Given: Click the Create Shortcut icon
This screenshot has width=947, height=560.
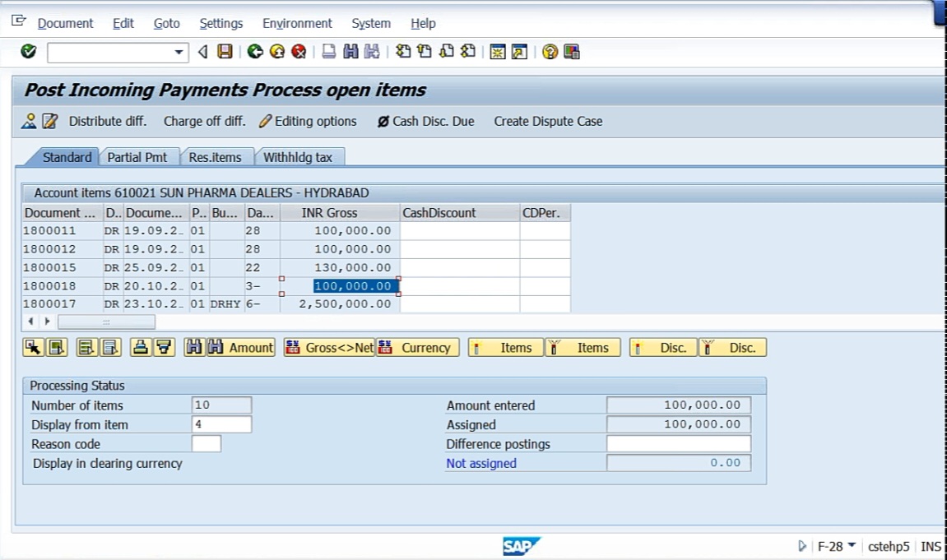Looking at the screenshot, I should coord(519,52).
